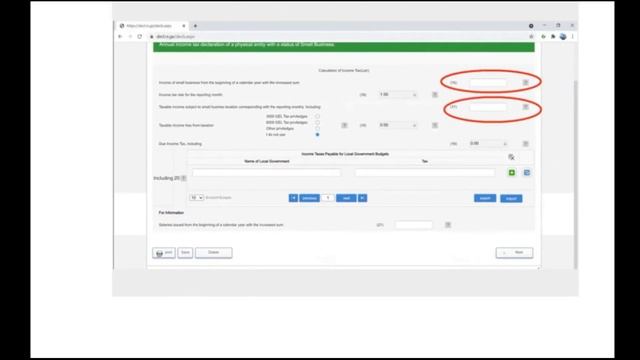Click help icon beside income tax rate field
The image size is (640, 360).
435,95
